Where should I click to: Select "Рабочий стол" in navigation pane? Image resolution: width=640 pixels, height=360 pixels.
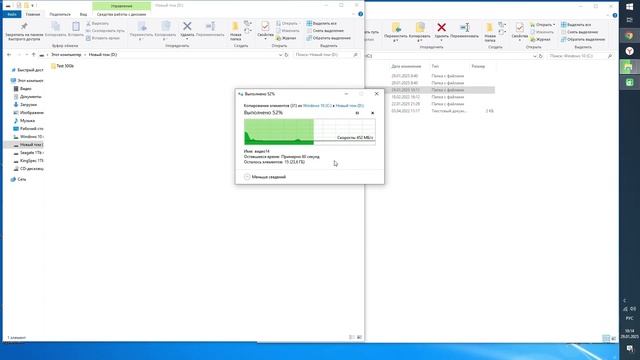pos(29,129)
